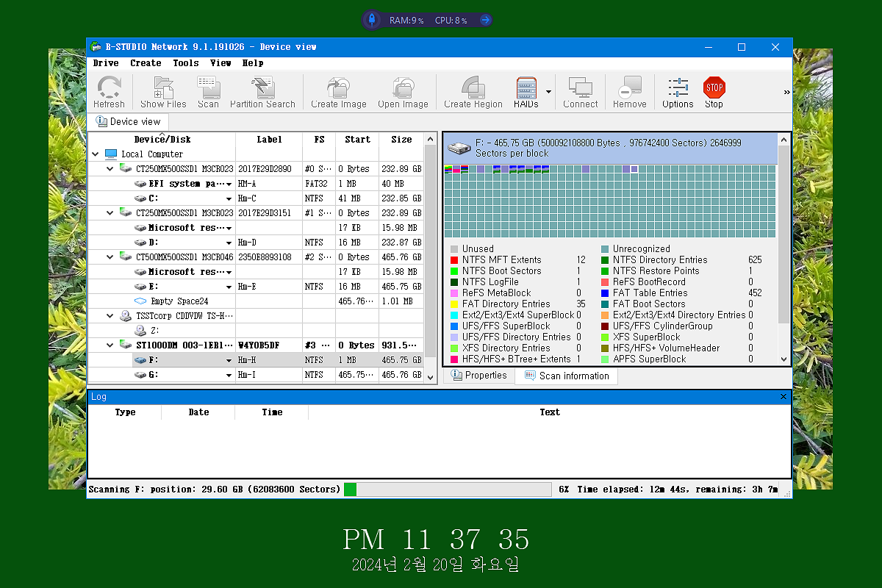Open the Tools menu
The image size is (882, 588).
[186, 63]
